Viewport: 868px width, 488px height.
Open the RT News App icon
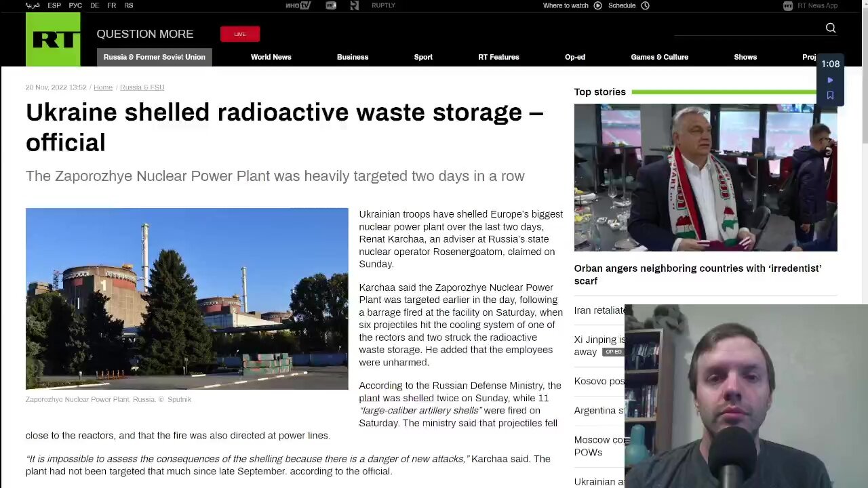[x=787, y=5]
